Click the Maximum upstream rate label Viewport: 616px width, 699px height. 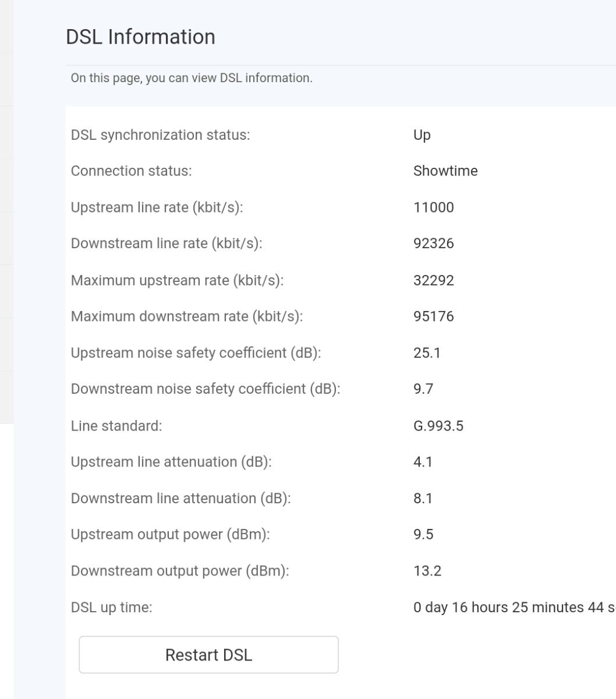coord(177,280)
